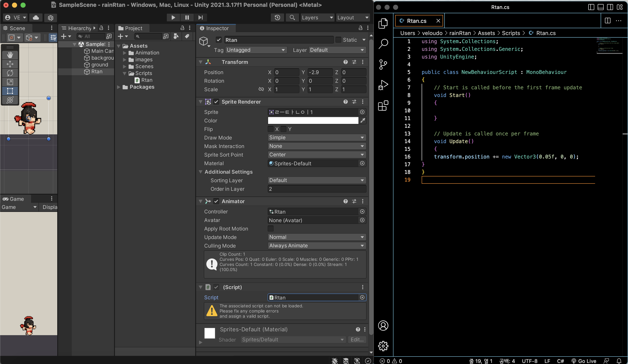Open Unity undo history button
Screen dimensions: 628x364
277,18
